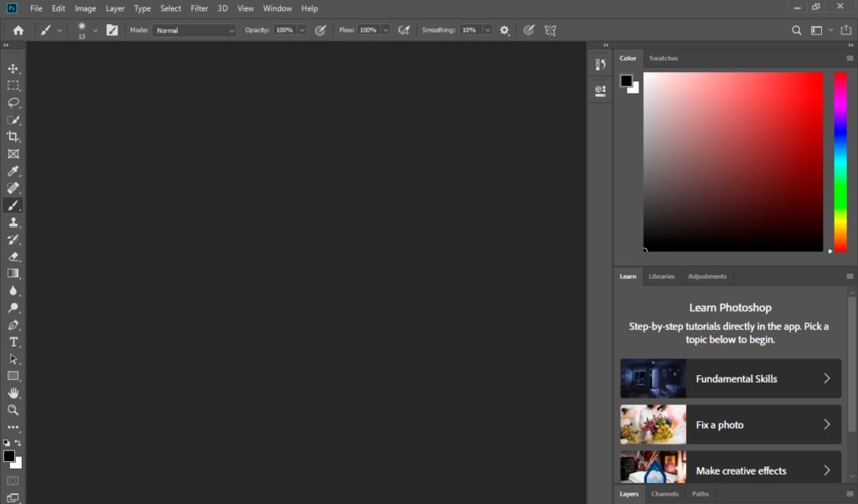Viewport: 858px width, 504px height.
Task: Open the Fix a photo tutorials
Action: click(730, 424)
